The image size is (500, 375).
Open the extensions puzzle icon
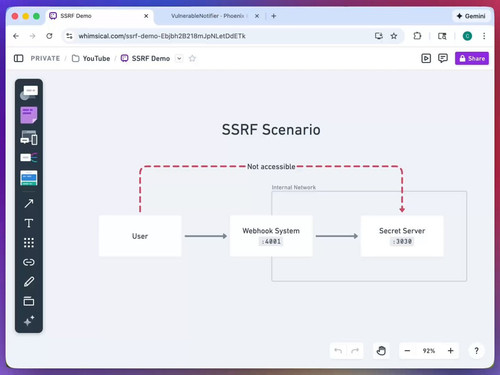[x=417, y=36]
